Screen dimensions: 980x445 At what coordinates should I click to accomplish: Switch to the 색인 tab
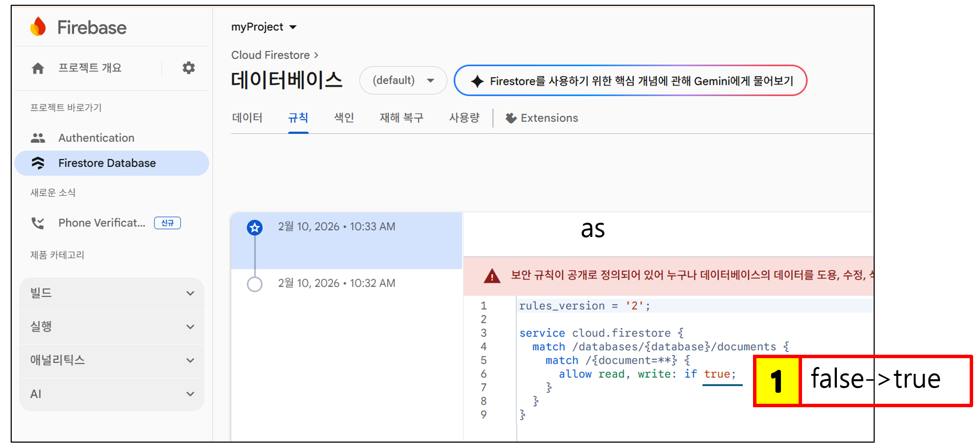point(344,118)
